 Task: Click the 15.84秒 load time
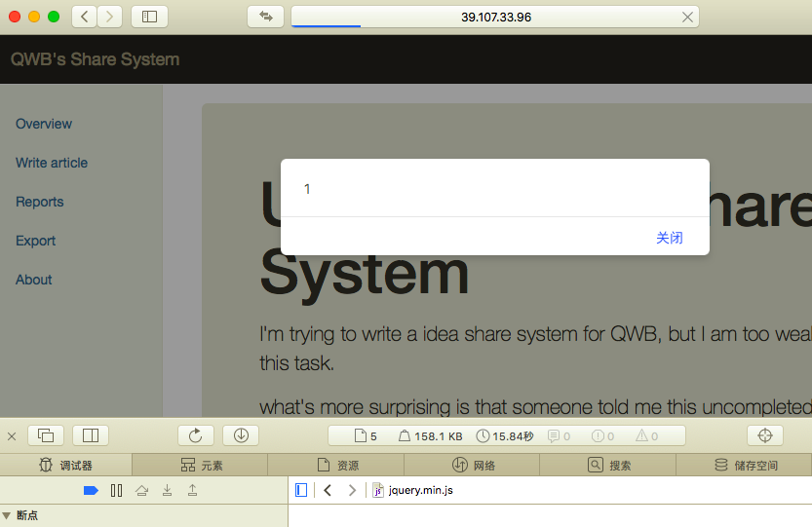pyautogui.click(x=505, y=435)
